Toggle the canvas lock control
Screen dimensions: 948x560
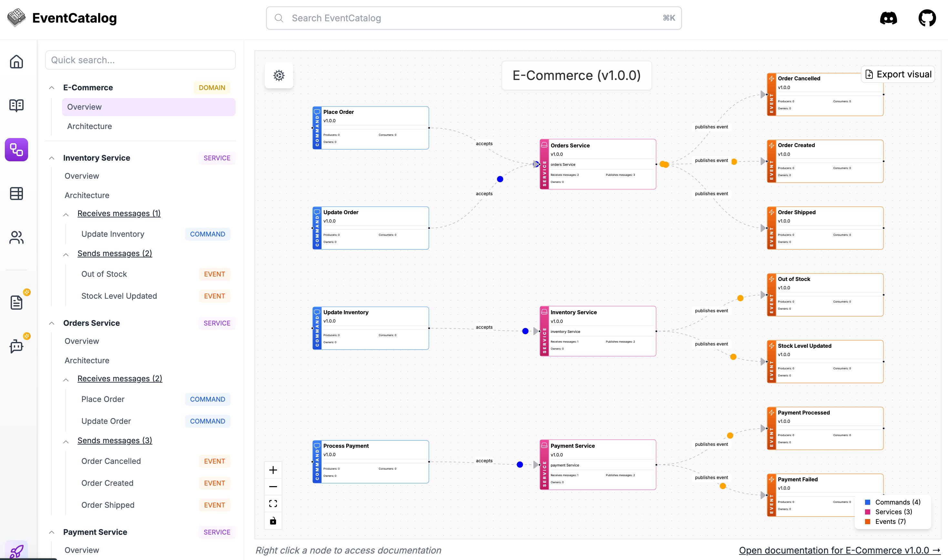273,521
